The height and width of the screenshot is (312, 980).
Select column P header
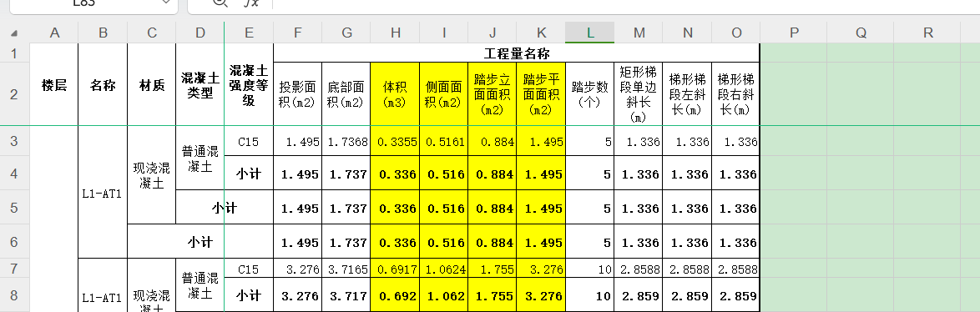[x=794, y=33]
